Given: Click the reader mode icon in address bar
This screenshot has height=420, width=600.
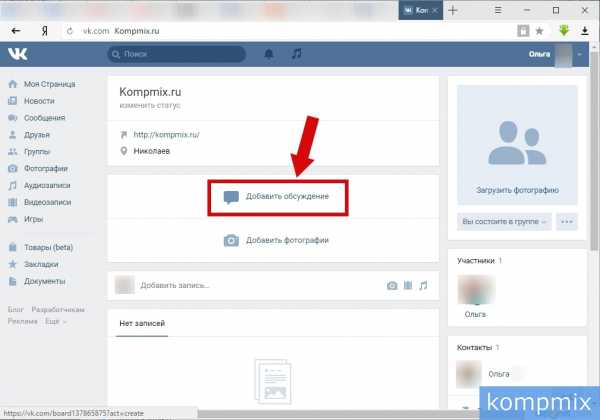Looking at the screenshot, I should pyautogui.click(x=523, y=31).
